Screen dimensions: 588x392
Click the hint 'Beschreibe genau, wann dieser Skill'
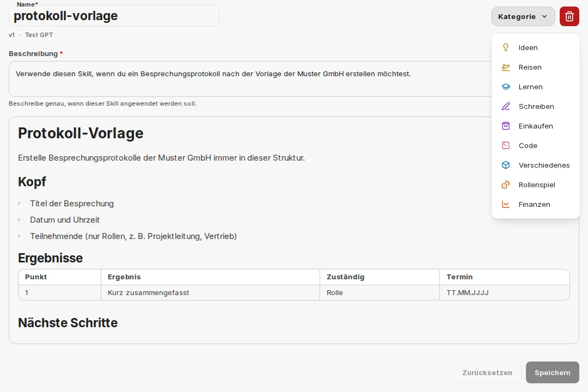coord(102,103)
